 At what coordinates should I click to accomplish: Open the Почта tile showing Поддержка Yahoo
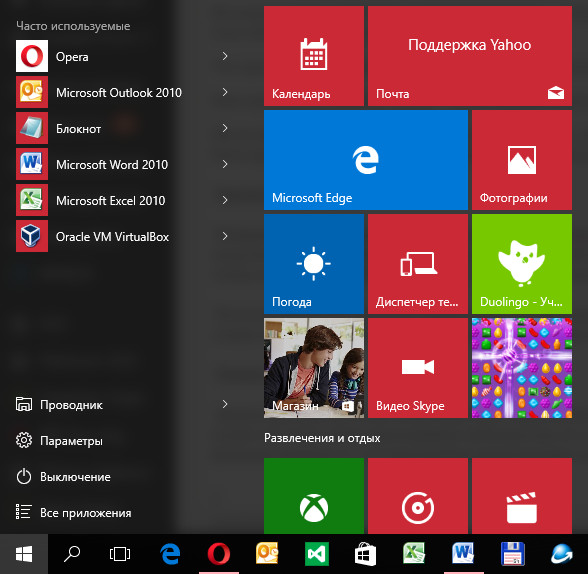click(470, 56)
